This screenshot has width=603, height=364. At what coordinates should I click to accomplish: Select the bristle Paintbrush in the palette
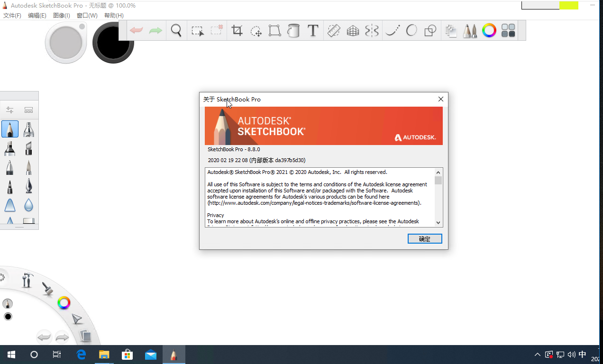click(28, 167)
